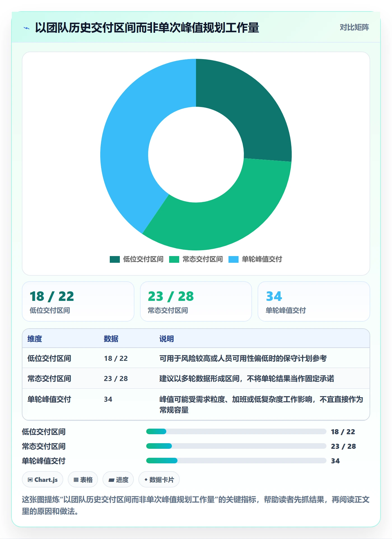
Task: Click the 低位交付区间 progress bar
Action: coord(236,431)
